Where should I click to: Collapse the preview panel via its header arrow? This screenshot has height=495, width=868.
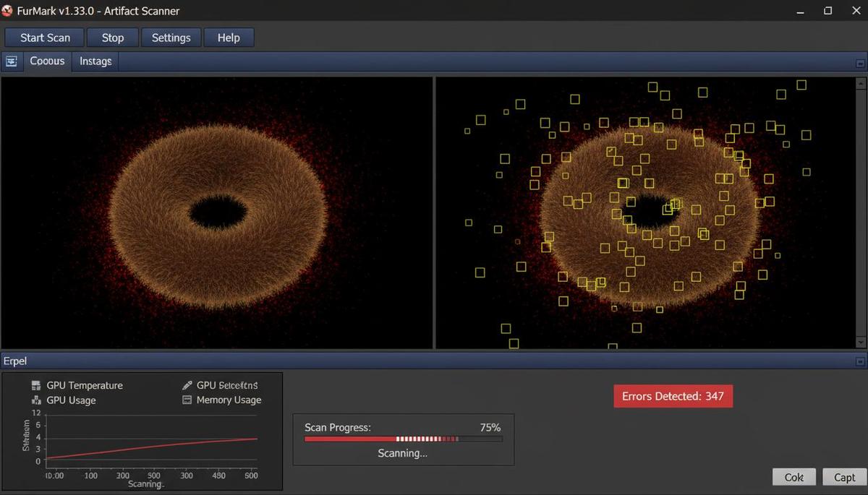tap(860, 64)
